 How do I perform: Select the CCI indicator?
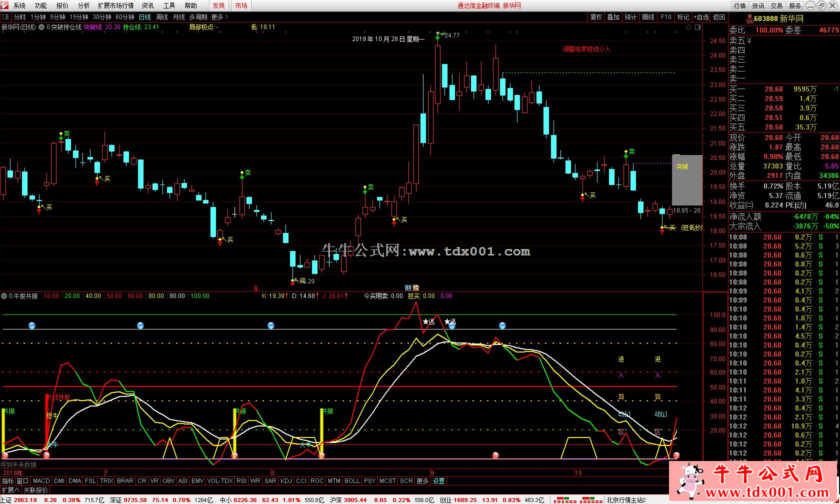(x=301, y=481)
